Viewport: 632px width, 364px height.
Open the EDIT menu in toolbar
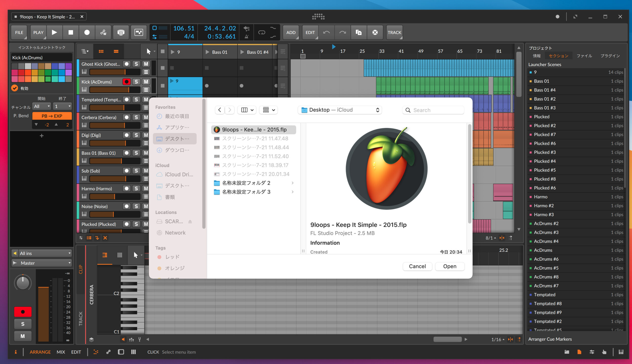pos(310,32)
